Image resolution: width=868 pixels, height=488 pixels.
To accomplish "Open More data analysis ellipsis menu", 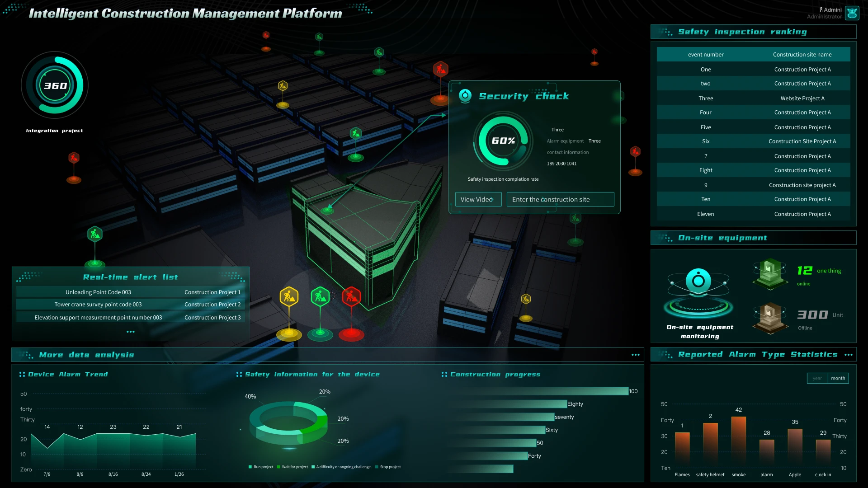I will tap(635, 355).
